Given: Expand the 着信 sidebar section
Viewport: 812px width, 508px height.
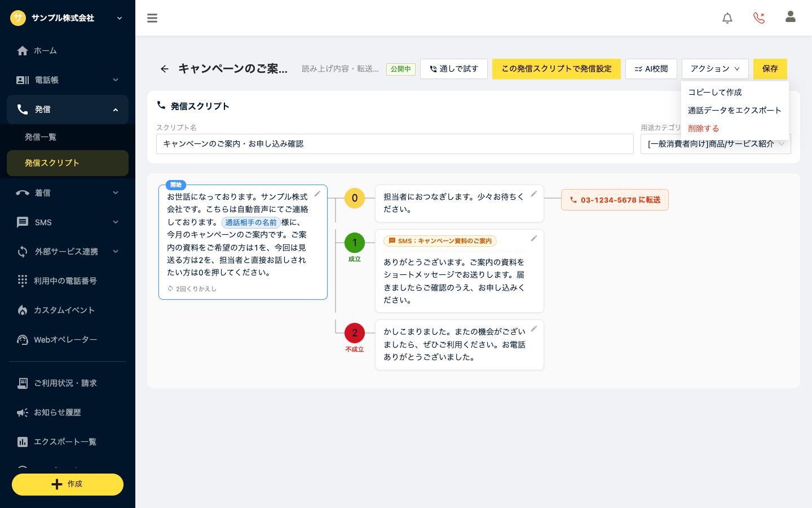Looking at the screenshot, I should click(x=68, y=192).
